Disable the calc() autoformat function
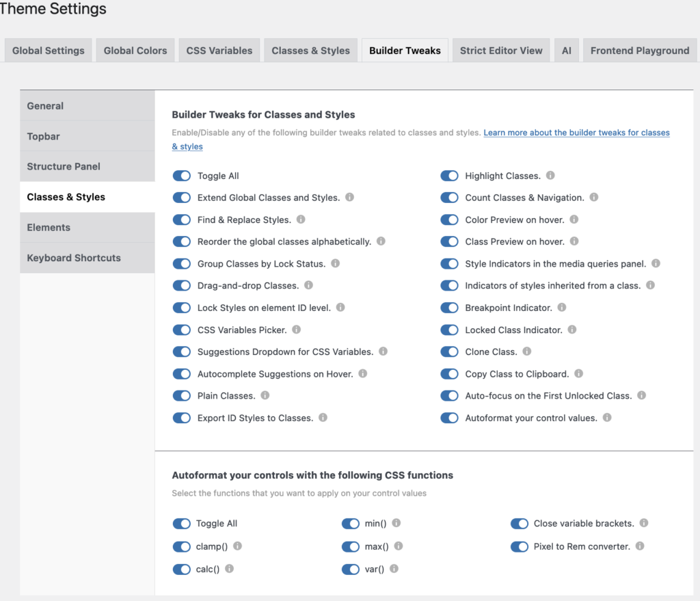 tap(181, 569)
